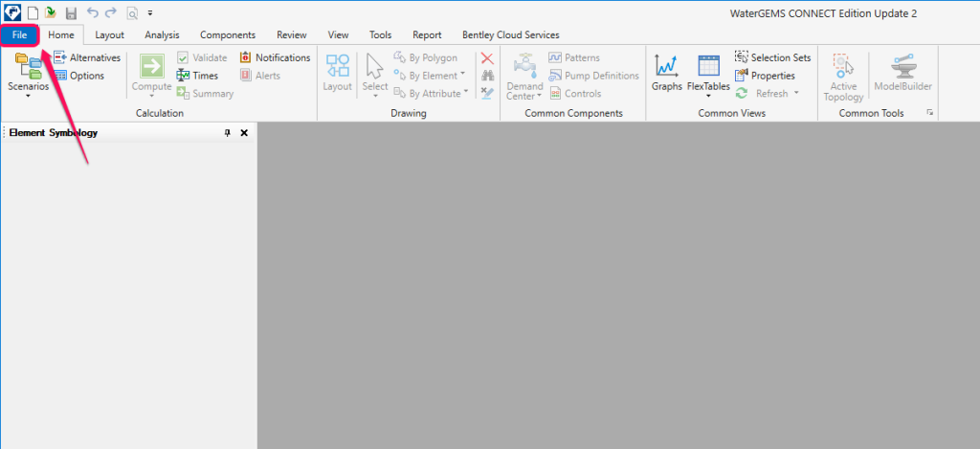Open the Properties view
Screen dimensions: 980x449
(x=765, y=76)
